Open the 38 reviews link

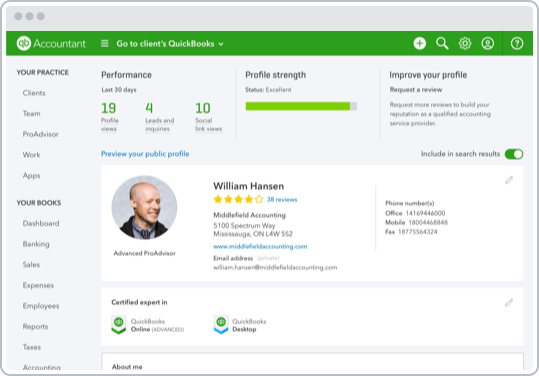pyautogui.click(x=282, y=199)
